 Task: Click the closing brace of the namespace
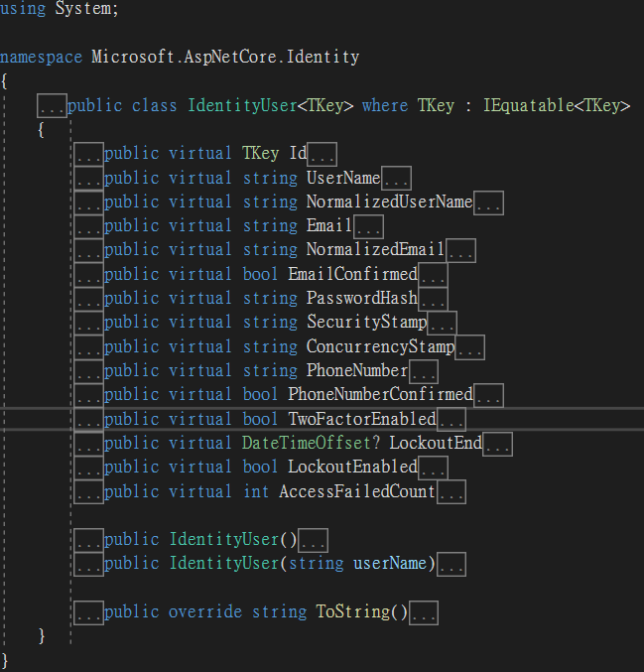[x=4, y=660]
